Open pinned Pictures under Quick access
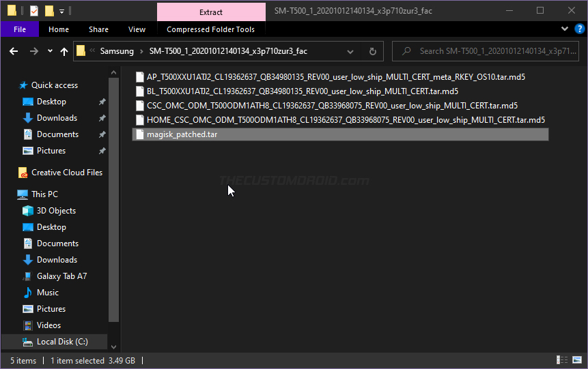Viewport: 588px width, 369px height. [x=51, y=151]
